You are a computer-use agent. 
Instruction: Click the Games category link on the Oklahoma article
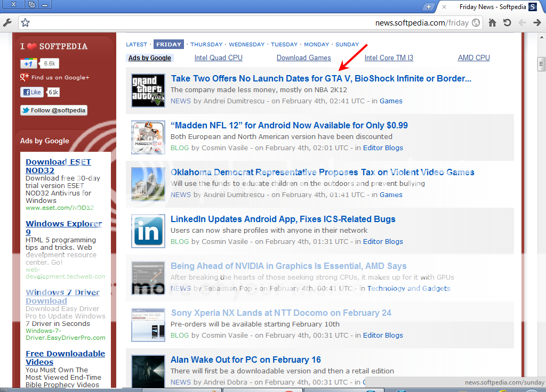tap(391, 195)
